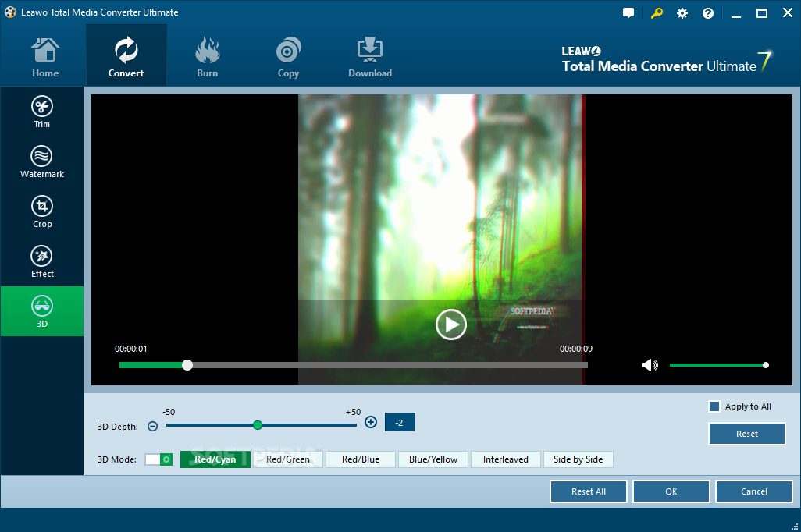Viewport: 801px width, 532px height.
Task: Open the Download module
Action: 370,57
